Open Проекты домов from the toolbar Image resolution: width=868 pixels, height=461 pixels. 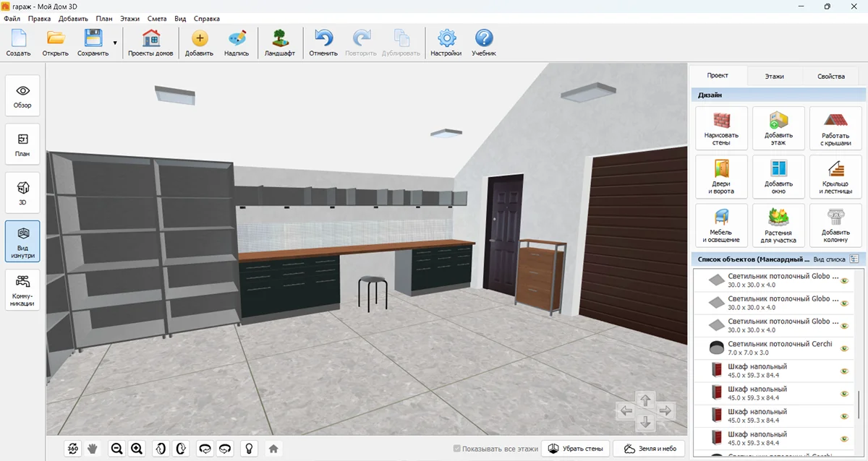(150, 43)
